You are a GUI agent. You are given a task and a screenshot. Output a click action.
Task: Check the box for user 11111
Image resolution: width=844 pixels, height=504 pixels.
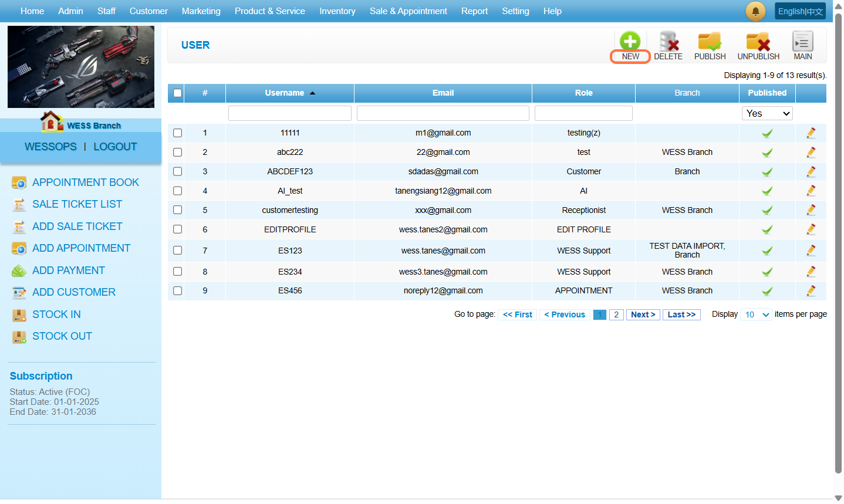coord(177,133)
